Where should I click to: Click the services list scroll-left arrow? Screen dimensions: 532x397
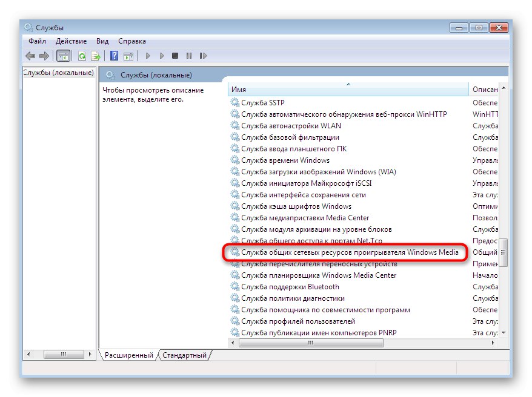233,343
